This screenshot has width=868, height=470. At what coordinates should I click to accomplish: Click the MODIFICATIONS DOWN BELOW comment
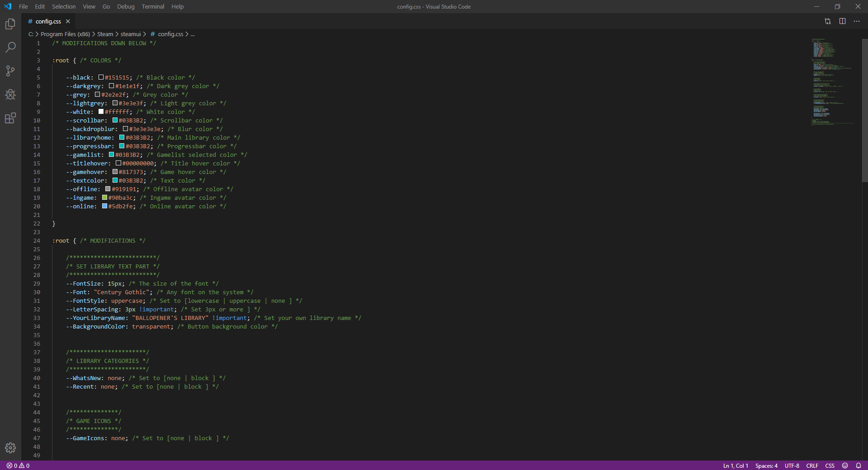[x=104, y=43]
